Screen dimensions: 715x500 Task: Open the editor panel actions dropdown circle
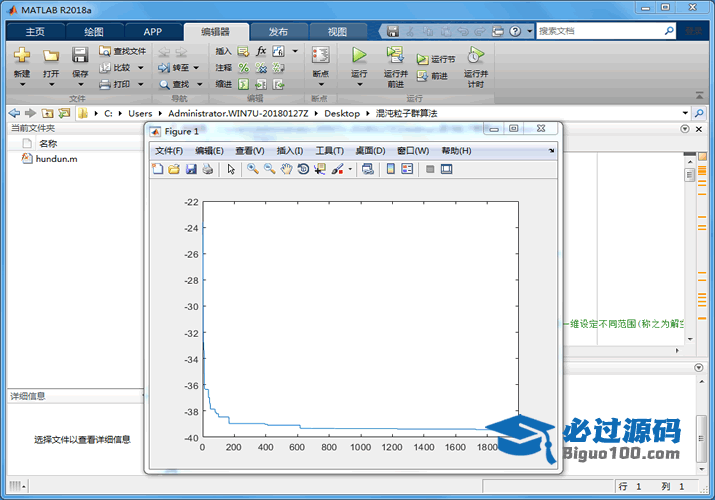tap(684, 129)
